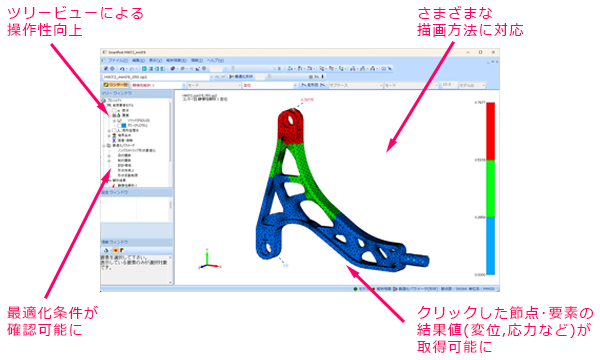Open the 表示 menu
The height and width of the screenshot is (360, 600).
tap(155, 60)
